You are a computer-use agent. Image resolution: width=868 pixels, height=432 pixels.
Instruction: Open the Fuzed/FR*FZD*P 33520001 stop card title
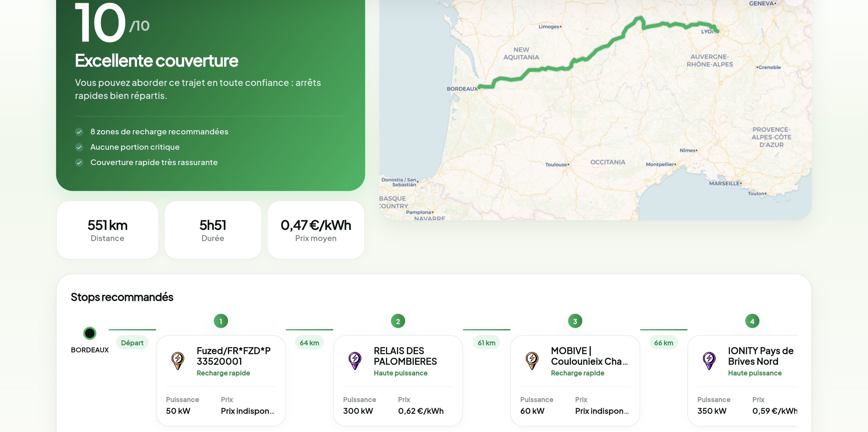click(234, 356)
